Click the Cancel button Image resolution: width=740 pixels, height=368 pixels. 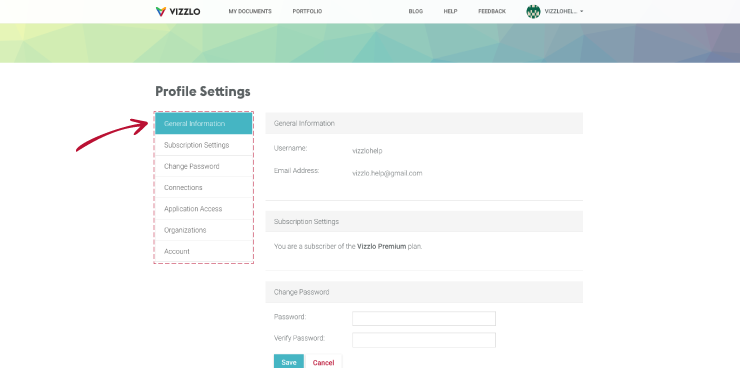pos(323,362)
